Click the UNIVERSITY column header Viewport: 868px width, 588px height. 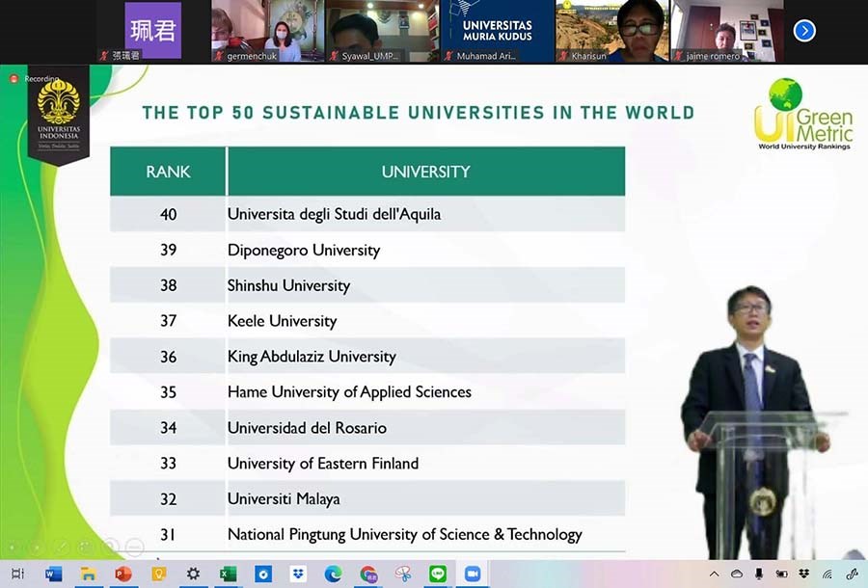(x=426, y=172)
